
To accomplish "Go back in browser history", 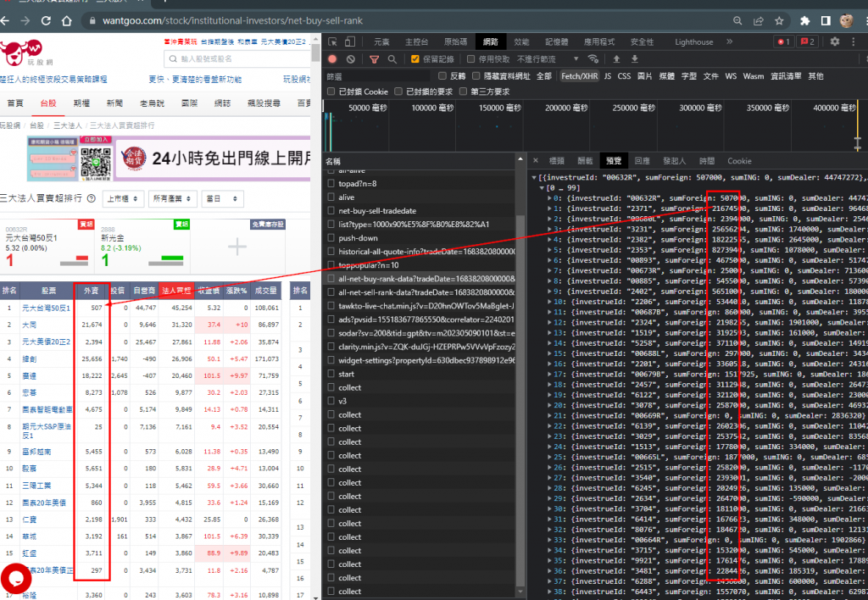I will pos(5,21).
